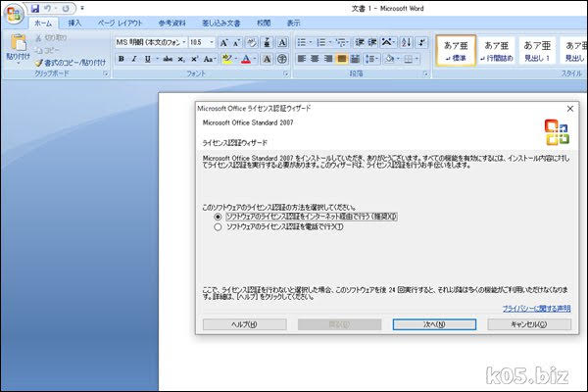Image resolution: width=588 pixels, height=392 pixels.
Task: Select the Heading 1 (見出し 1) style
Action: [x=537, y=51]
